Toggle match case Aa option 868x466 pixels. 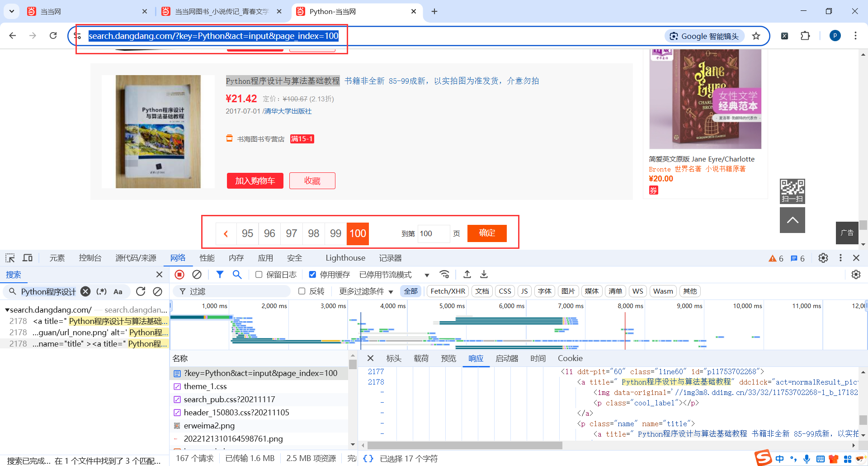[x=118, y=291]
